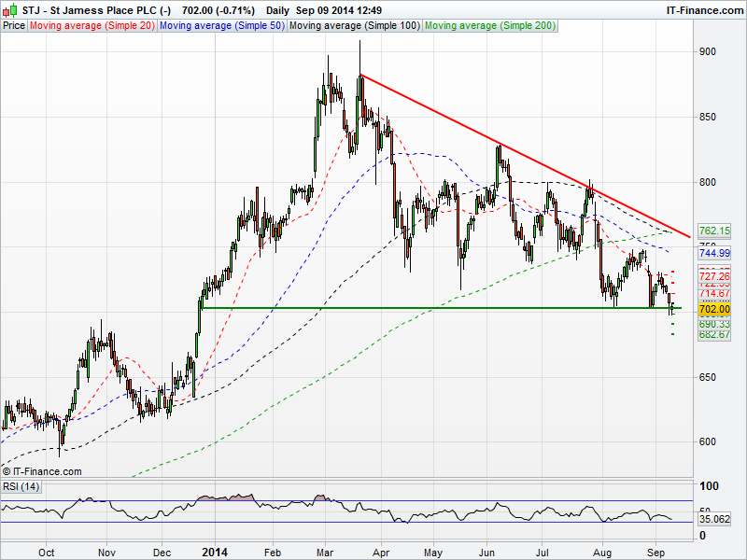
Task: Click the 650 price axis label
Action: point(708,377)
